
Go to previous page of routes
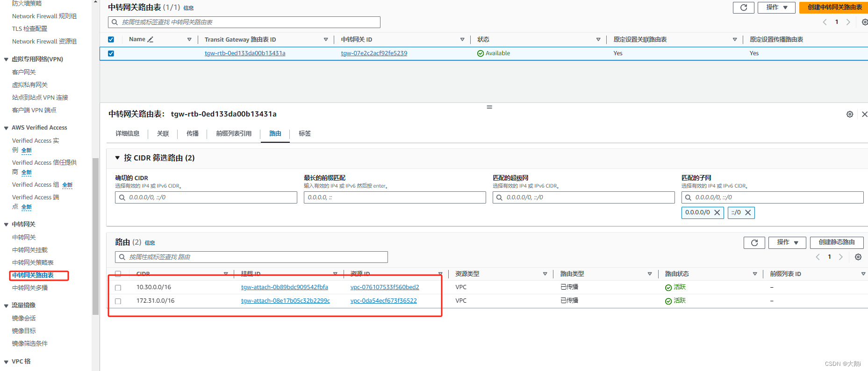(818, 257)
